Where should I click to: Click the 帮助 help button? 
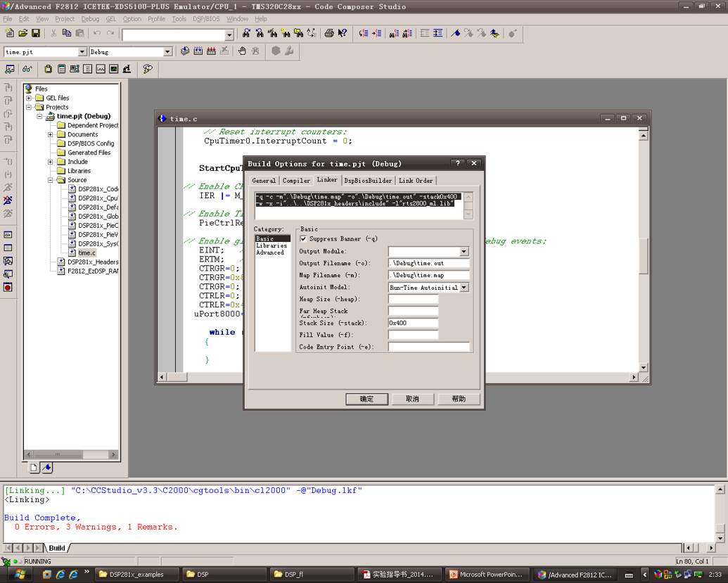(x=459, y=399)
